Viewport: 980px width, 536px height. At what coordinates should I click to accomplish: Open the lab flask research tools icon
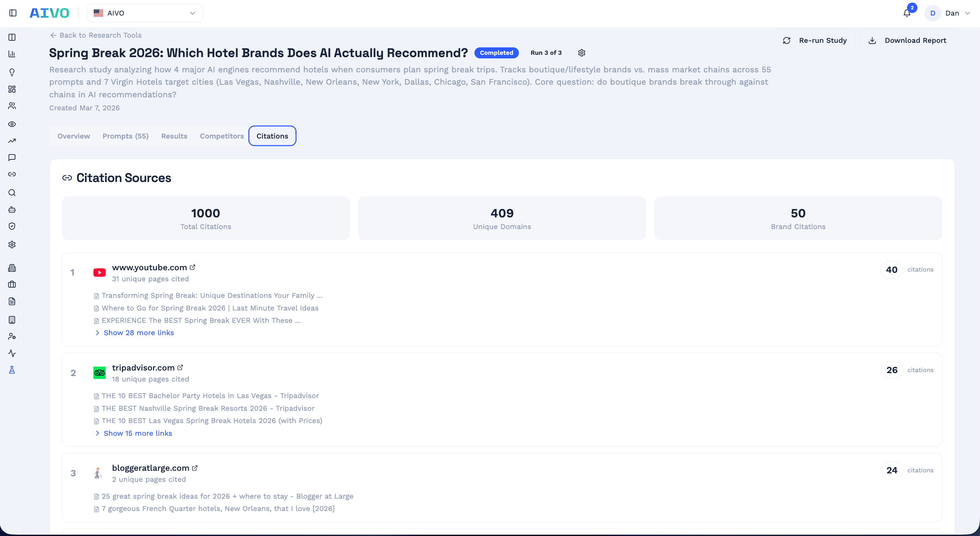coord(12,369)
